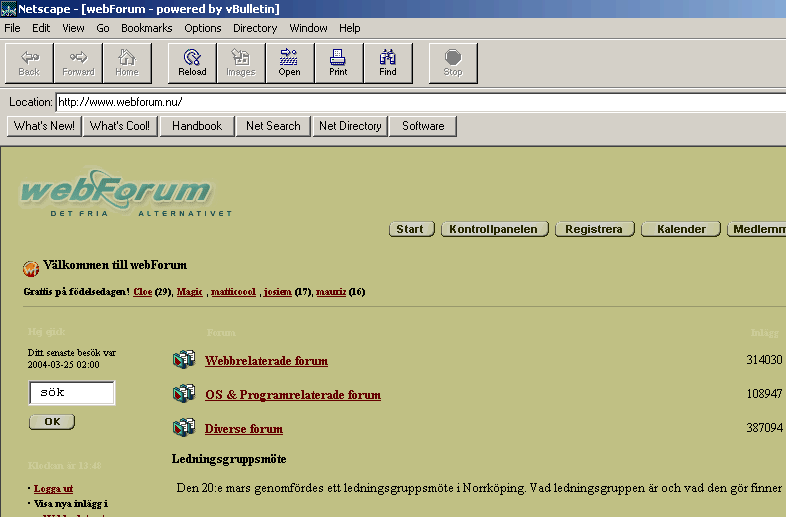Open the Help menu
This screenshot has width=786, height=517.
point(349,28)
